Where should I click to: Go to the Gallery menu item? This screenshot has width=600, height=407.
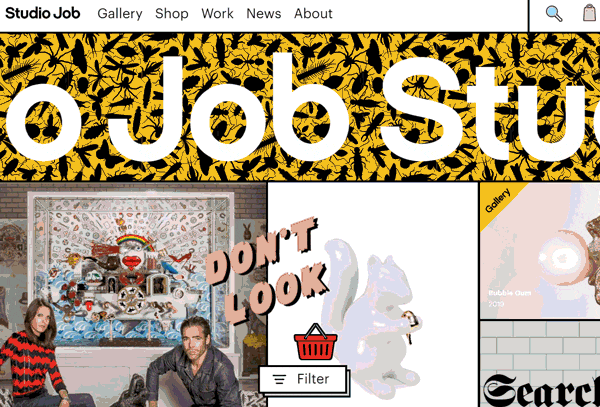pyautogui.click(x=120, y=14)
